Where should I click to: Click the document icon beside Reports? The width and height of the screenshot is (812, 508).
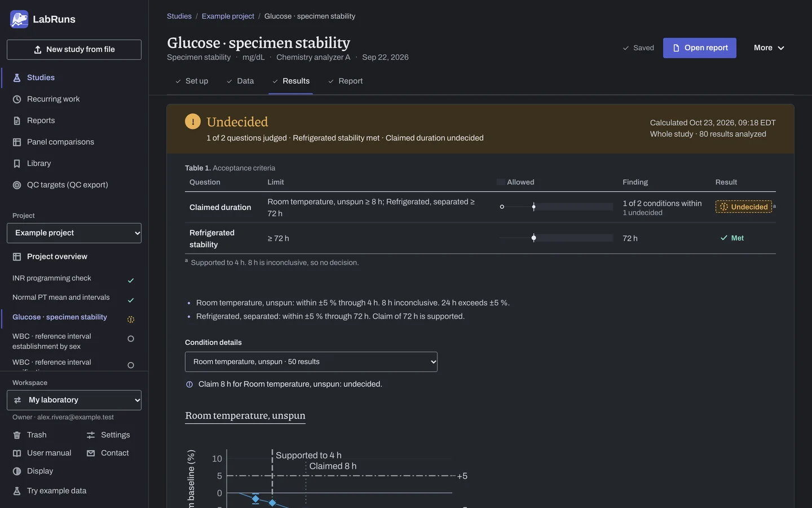point(17,121)
